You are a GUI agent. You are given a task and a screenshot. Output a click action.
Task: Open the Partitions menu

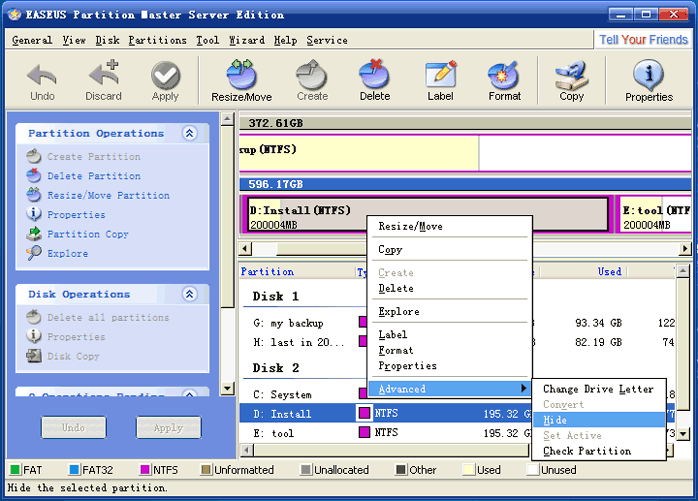tap(158, 40)
